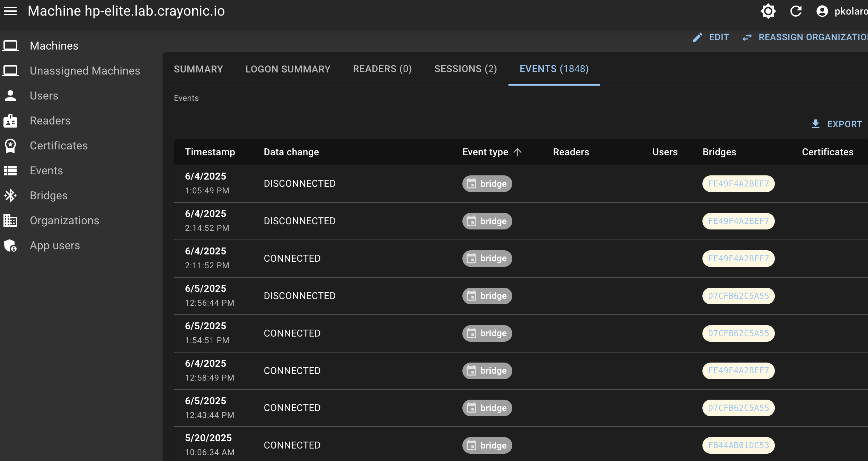This screenshot has width=868, height=461.
Task: Click the Unassigned Machines laptop icon
Action: tap(10, 71)
